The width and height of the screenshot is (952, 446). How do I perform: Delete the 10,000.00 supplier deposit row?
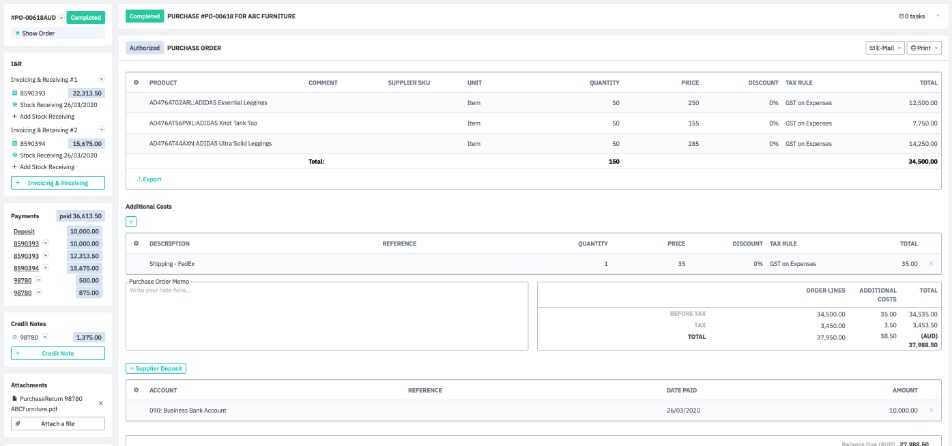[x=931, y=410]
